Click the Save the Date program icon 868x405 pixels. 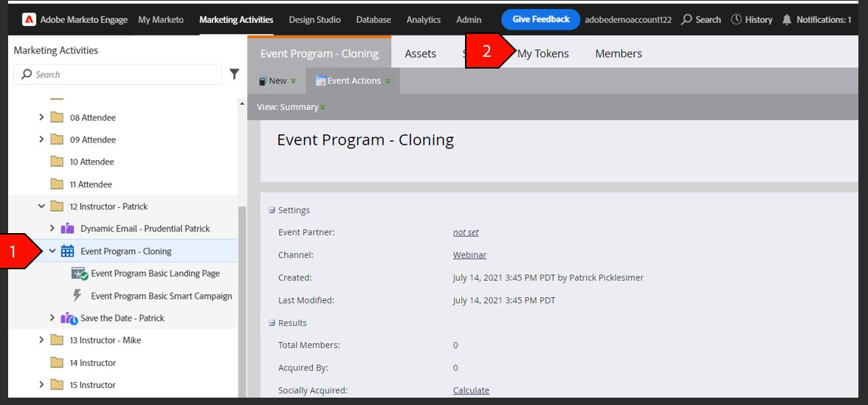(69, 318)
